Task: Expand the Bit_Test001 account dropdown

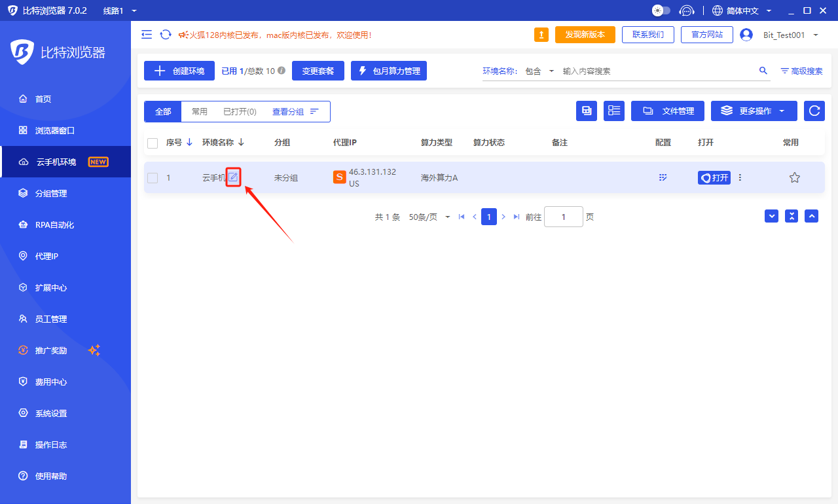Action: point(791,35)
